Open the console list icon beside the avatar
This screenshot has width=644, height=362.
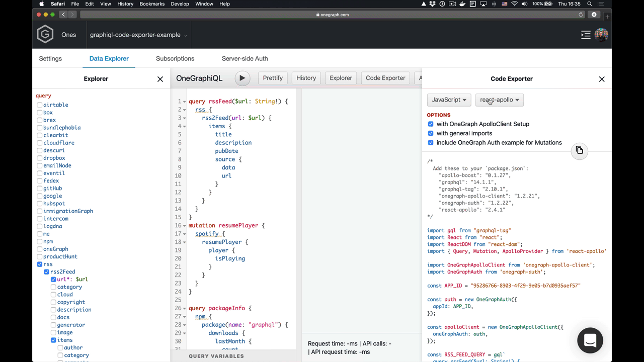pyautogui.click(x=585, y=35)
